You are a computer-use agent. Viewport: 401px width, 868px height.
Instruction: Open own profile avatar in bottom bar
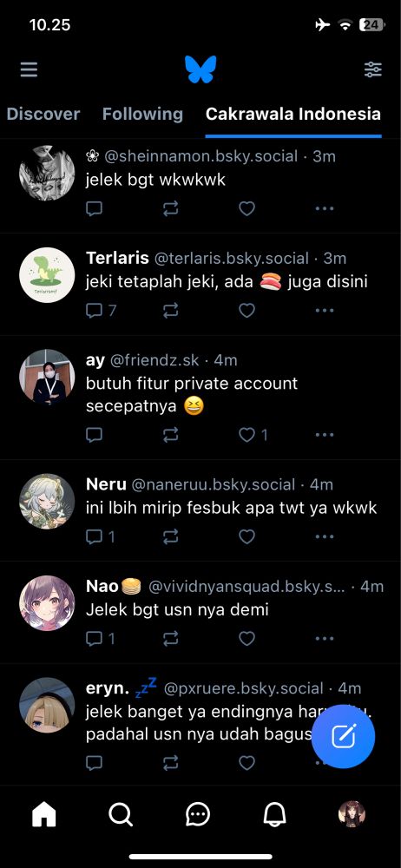[x=352, y=814]
